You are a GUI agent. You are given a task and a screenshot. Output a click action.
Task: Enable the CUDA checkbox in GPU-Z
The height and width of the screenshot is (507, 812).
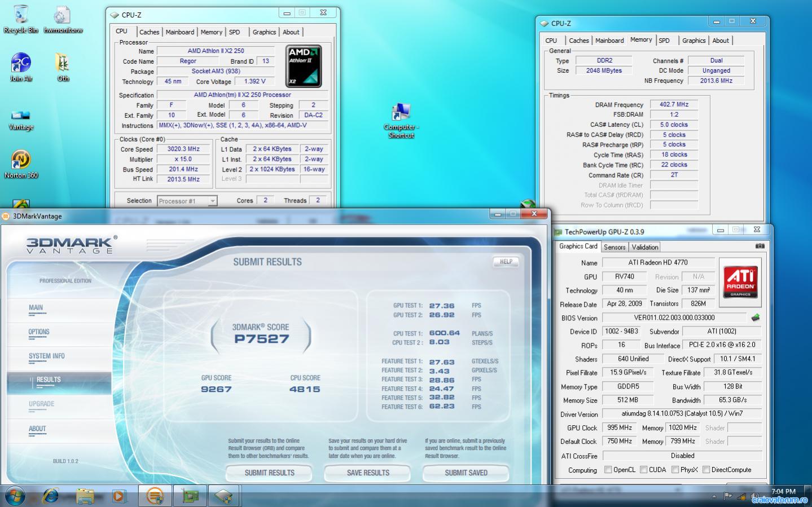pos(643,469)
